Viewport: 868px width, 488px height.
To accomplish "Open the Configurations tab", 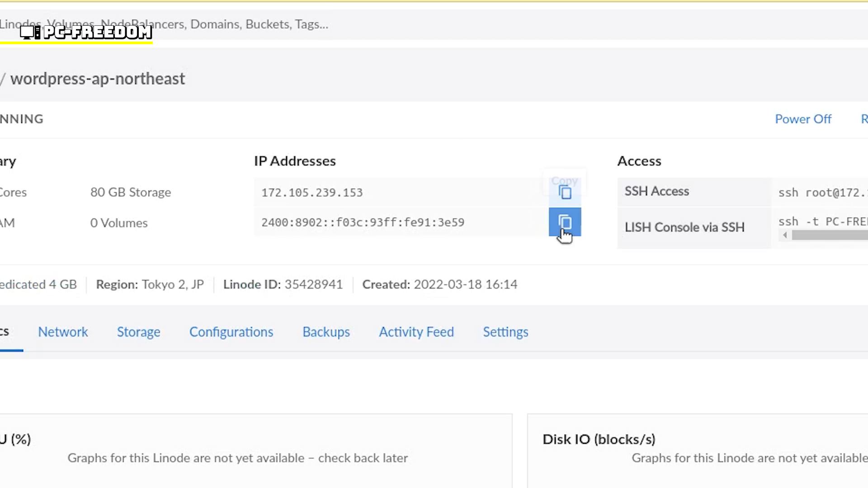I will [231, 332].
